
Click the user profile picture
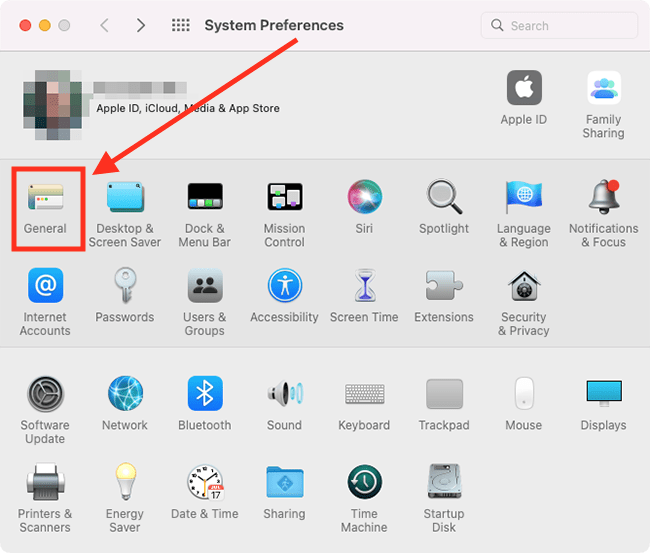(53, 105)
